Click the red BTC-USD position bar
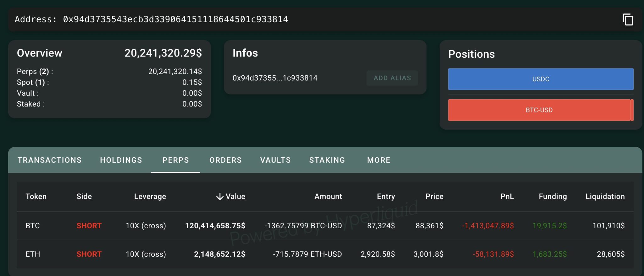This screenshot has width=644, height=276. (x=539, y=110)
